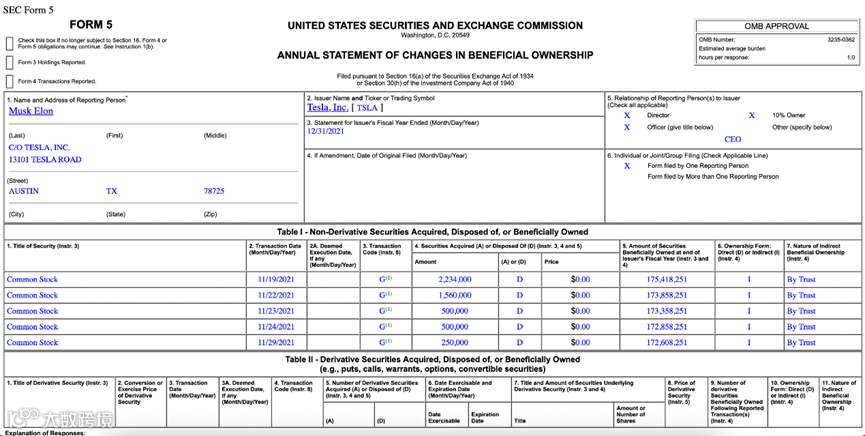Click the OMB APPROVAL heading
865x436 pixels.
776,26
